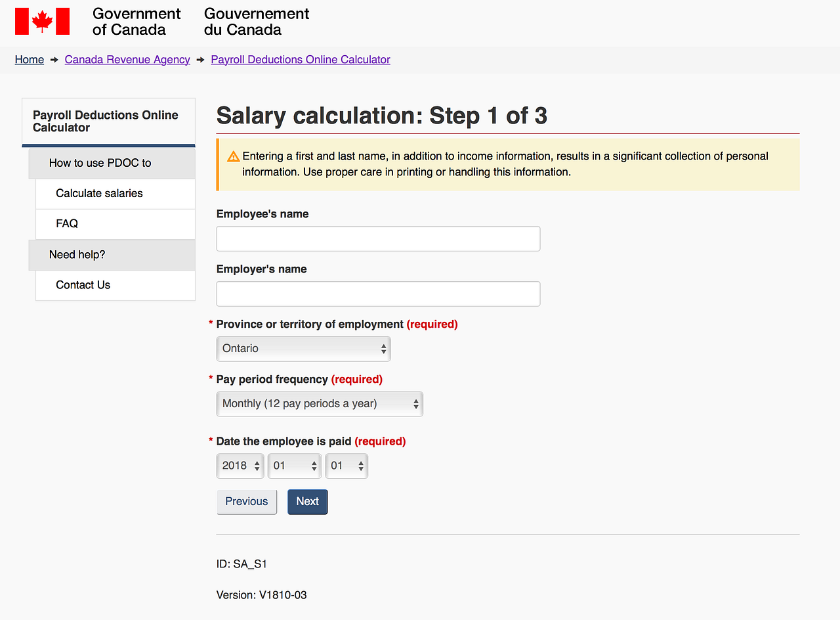The image size is (840, 620).
Task: Click the breadcrumb arrow after Home
Action: tap(52, 60)
